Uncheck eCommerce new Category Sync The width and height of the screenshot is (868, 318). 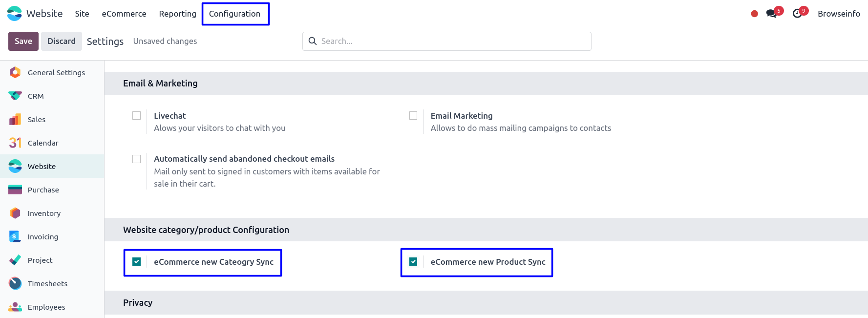137,262
